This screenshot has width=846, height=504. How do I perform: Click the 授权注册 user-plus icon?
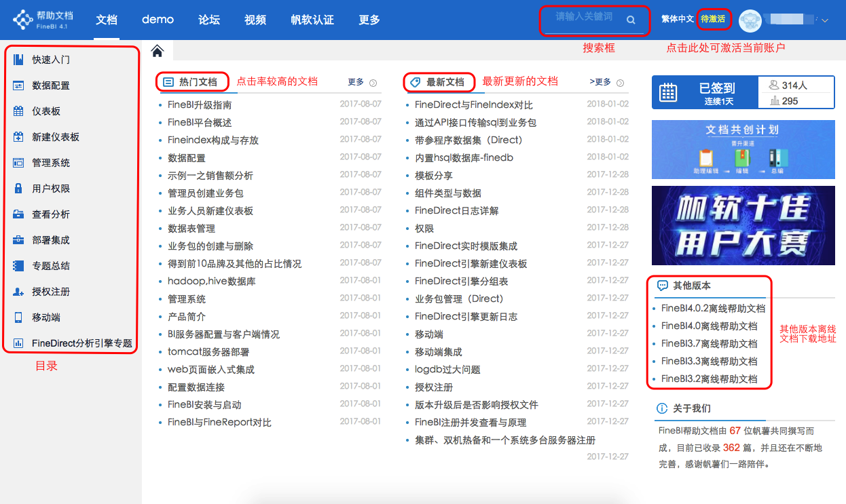coord(18,292)
